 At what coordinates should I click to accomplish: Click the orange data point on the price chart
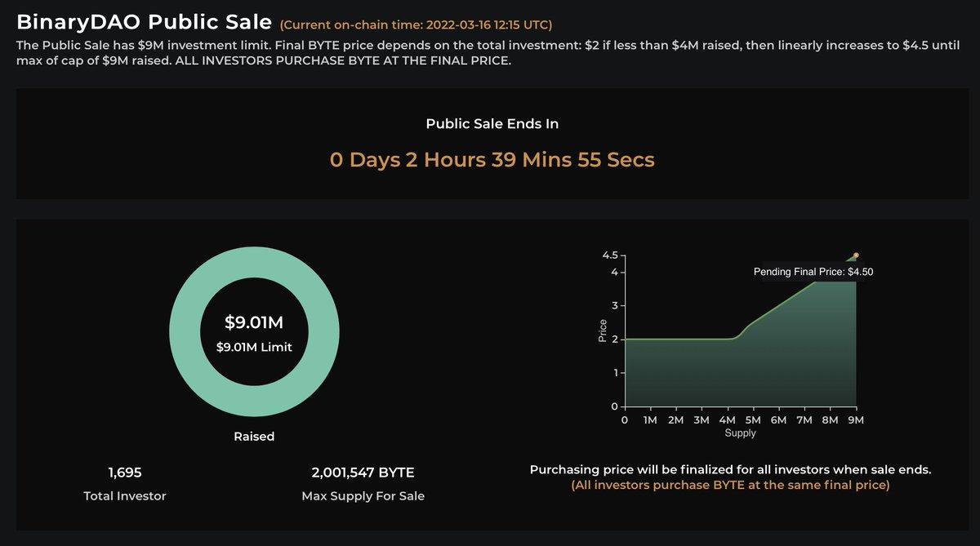click(856, 255)
